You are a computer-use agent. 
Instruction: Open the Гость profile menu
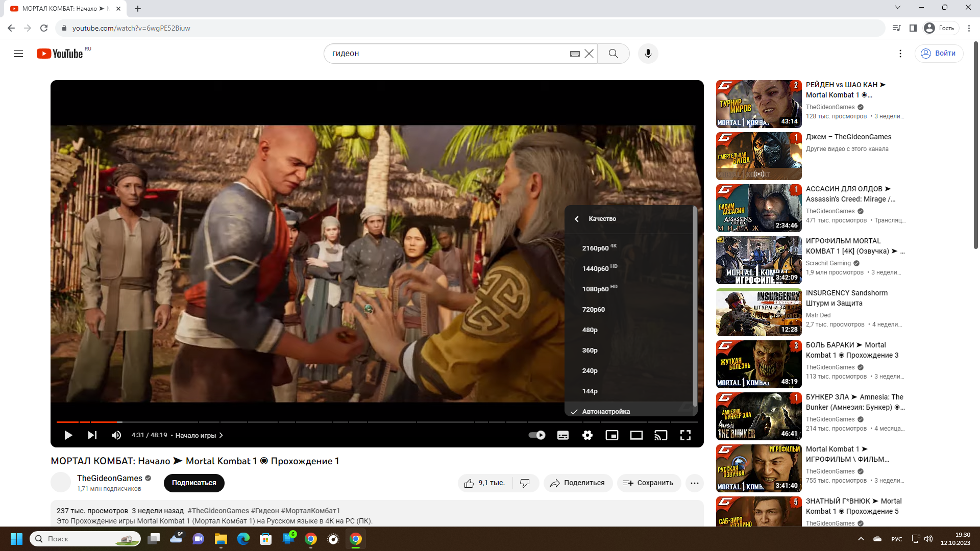(x=940, y=28)
